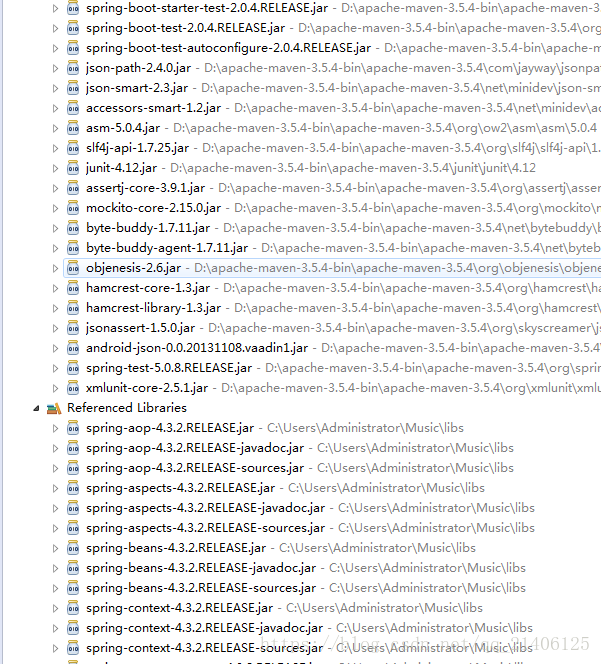Click jar icon beside hamcrest-core-1.3.jar
Screen dimensions: 601x664
point(73,288)
